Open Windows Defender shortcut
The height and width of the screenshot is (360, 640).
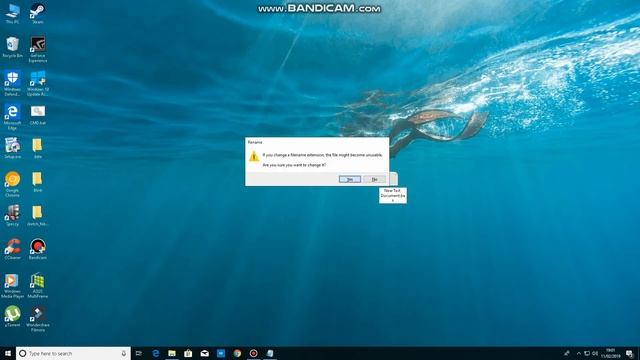click(12, 83)
